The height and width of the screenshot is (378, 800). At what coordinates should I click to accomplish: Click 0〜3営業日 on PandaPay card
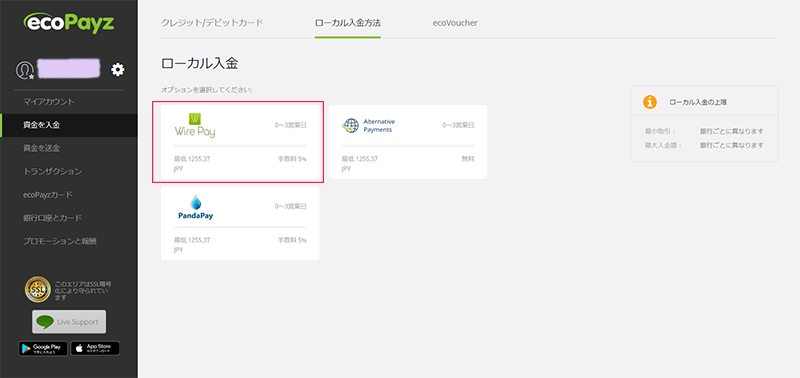pyautogui.click(x=291, y=207)
